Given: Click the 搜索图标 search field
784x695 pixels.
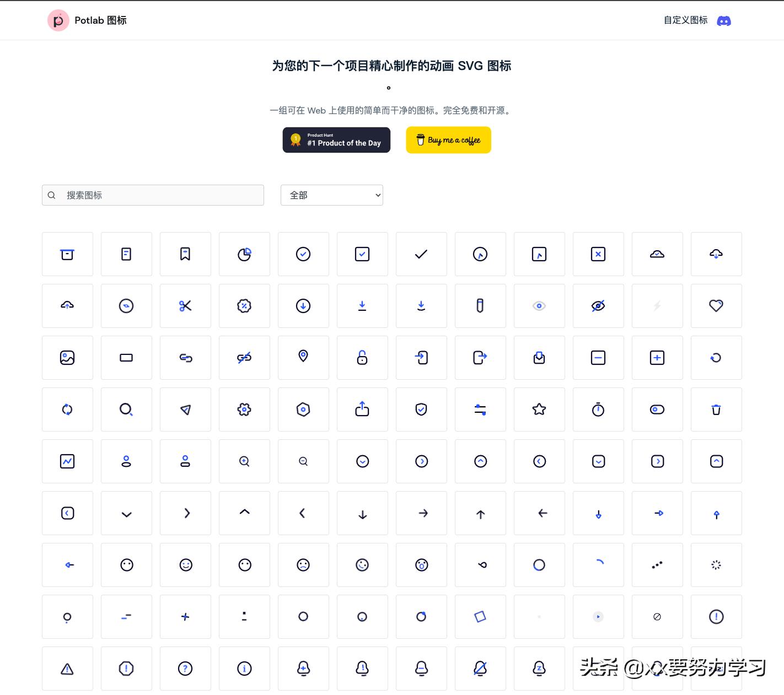Looking at the screenshot, I should click(153, 195).
